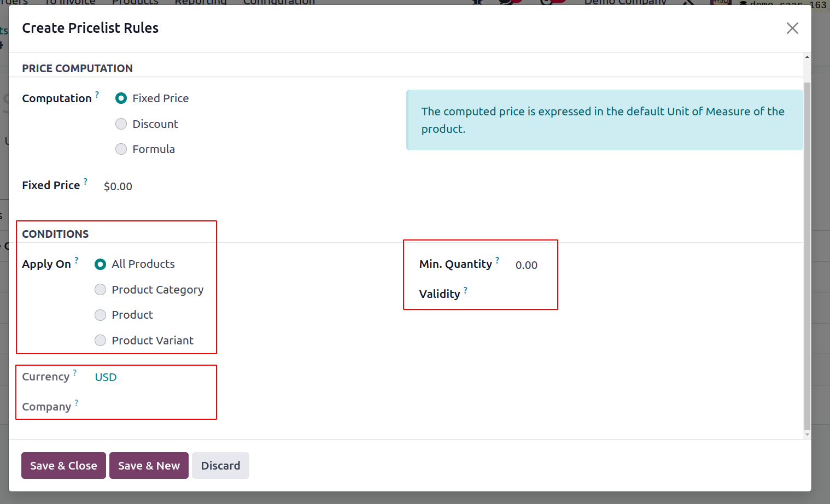Image resolution: width=830 pixels, height=504 pixels.
Task: Open the Company help tooltip icon
Action: 77,402
